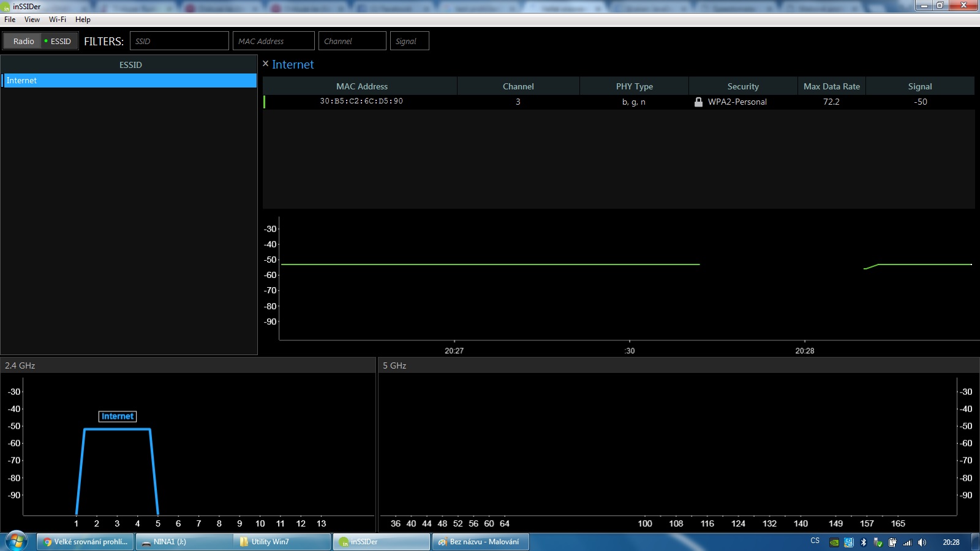Viewport: 980px width, 551px height.
Task: Click the Intel graphics tray icon
Action: pyautogui.click(x=849, y=542)
